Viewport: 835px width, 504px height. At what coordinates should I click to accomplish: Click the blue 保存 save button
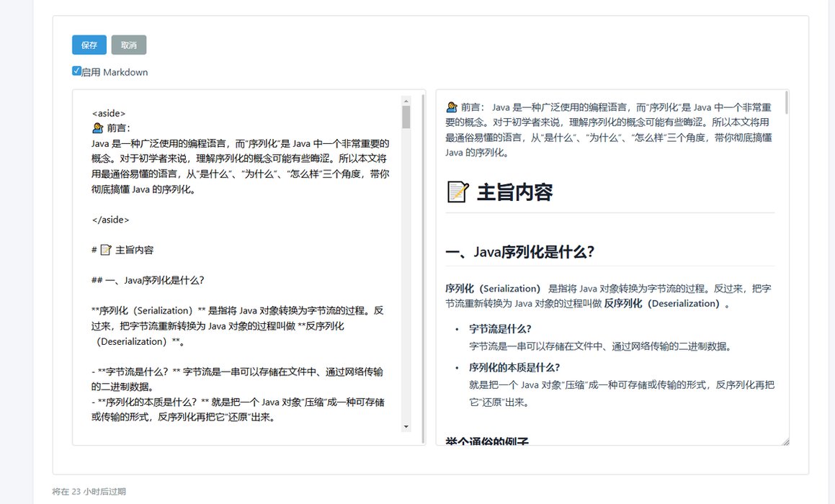[x=89, y=45]
